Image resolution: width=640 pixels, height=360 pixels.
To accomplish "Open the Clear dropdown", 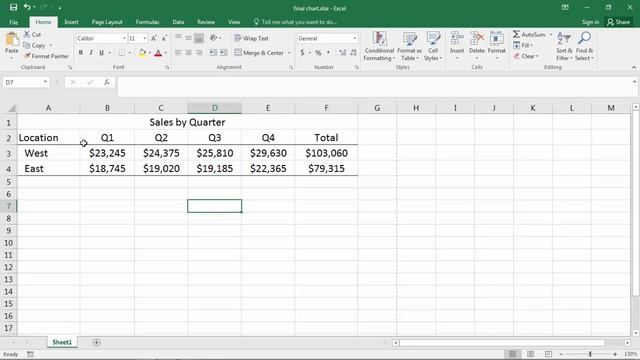I will click(x=526, y=56).
